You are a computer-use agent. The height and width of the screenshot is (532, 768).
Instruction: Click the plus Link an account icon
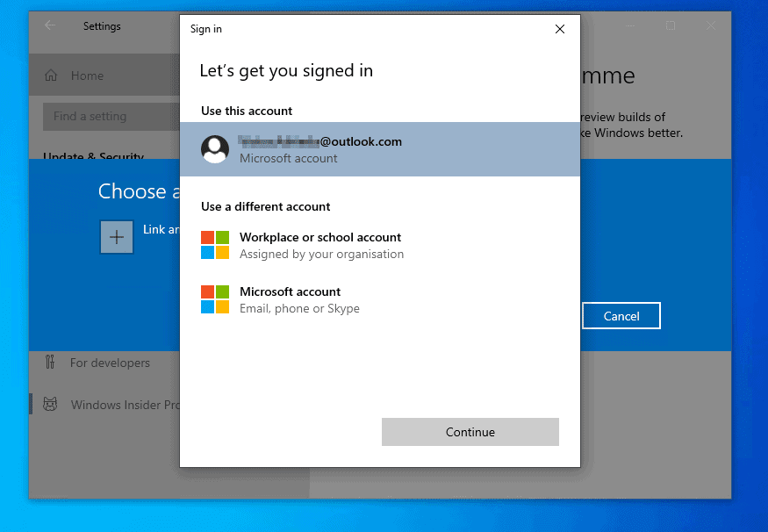click(117, 237)
